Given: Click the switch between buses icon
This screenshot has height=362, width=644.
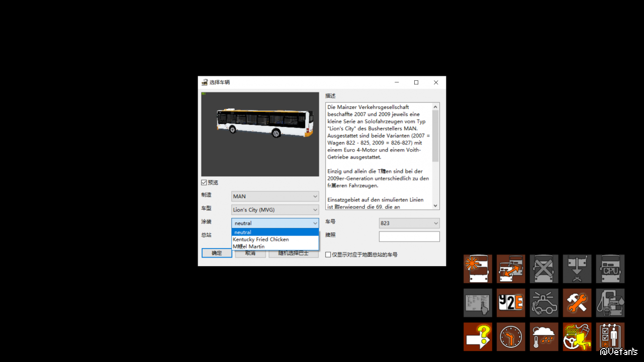Looking at the screenshot, I should coord(511,269).
